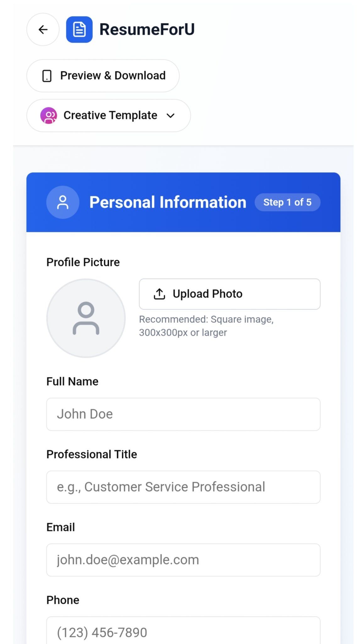Viewport: 362px width, 644px height.
Task: Click the device icon in Preview & Download
Action: click(x=47, y=76)
